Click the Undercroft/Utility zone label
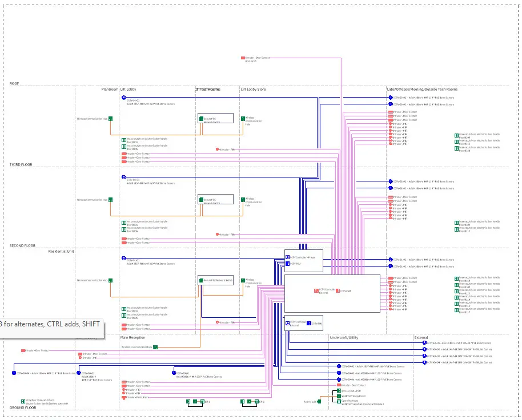Screen dimensions: 522x420 point(344,337)
